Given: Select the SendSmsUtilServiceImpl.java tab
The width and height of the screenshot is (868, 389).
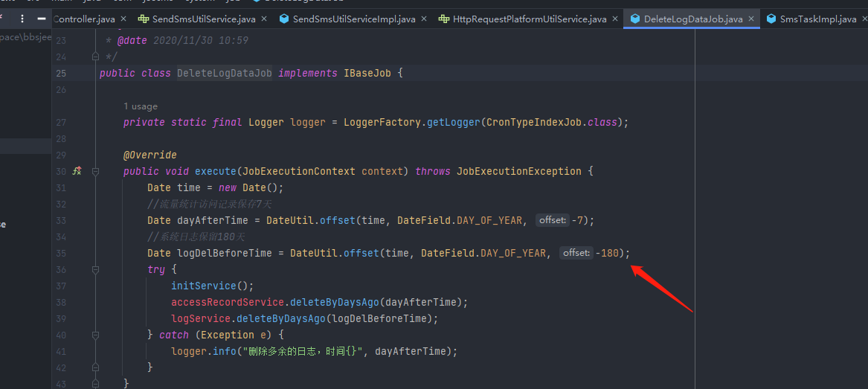Looking at the screenshot, I should [x=353, y=19].
